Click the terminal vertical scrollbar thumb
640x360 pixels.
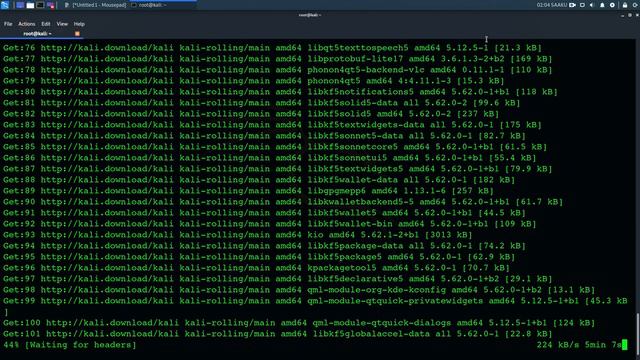[x=638, y=334]
